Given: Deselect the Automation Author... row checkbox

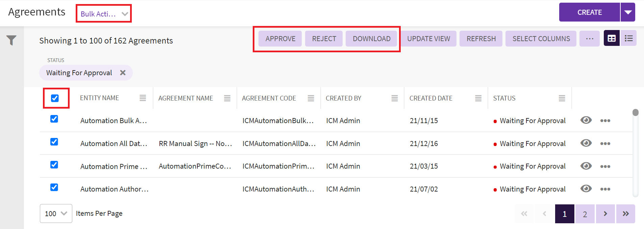Looking at the screenshot, I should pyautogui.click(x=54, y=187).
